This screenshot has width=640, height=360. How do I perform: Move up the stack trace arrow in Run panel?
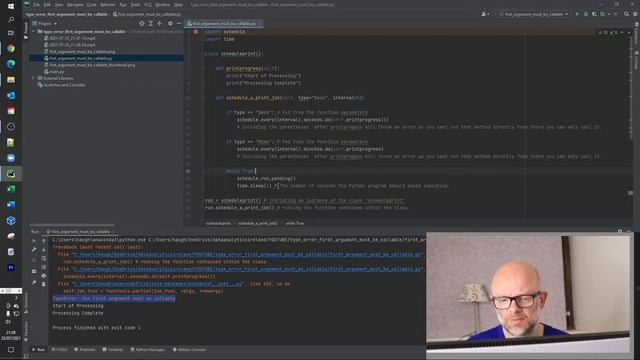pos(44,241)
